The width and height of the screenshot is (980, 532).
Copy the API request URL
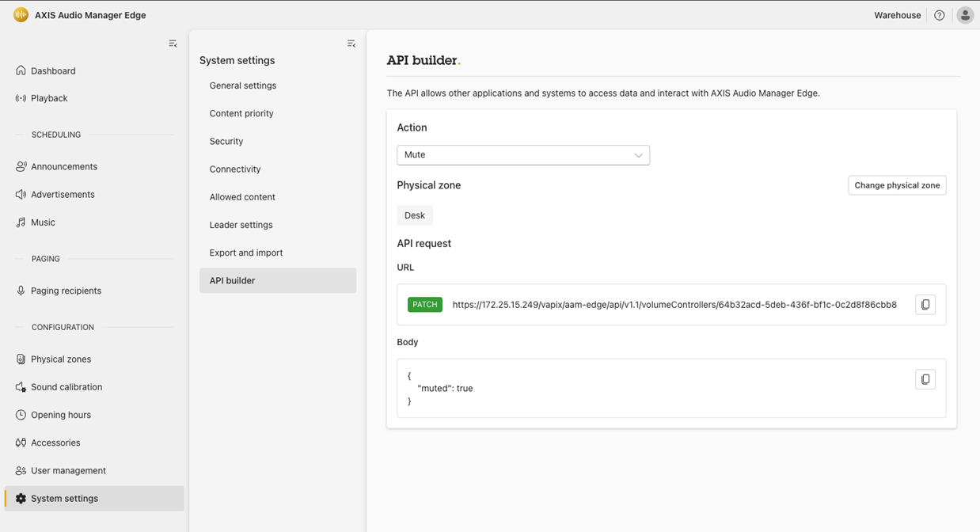pyautogui.click(x=925, y=305)
